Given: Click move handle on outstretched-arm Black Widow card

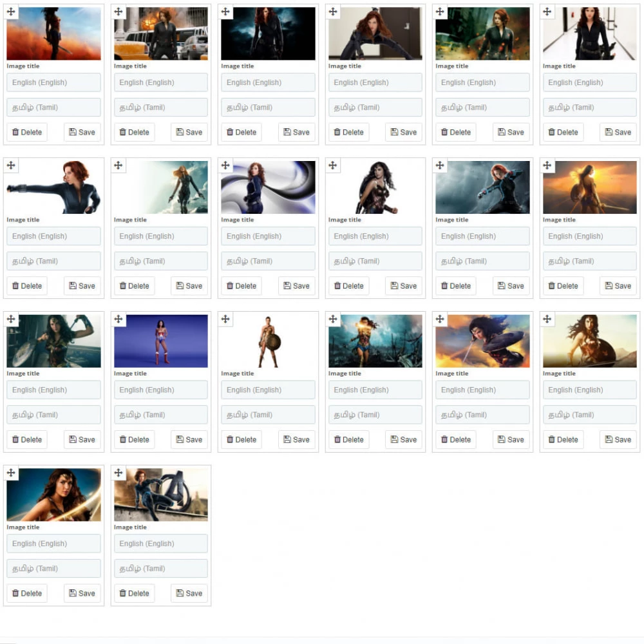Looking at the screenshot, I should 11,165.
